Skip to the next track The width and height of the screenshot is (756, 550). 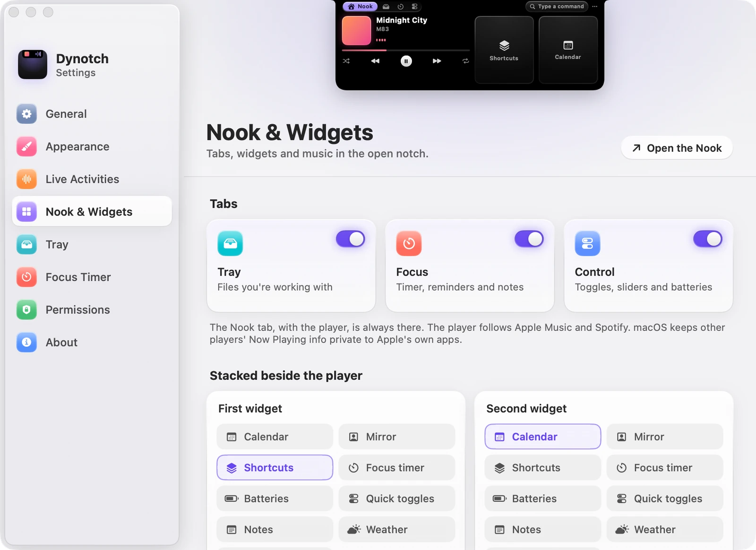point(437,61)
